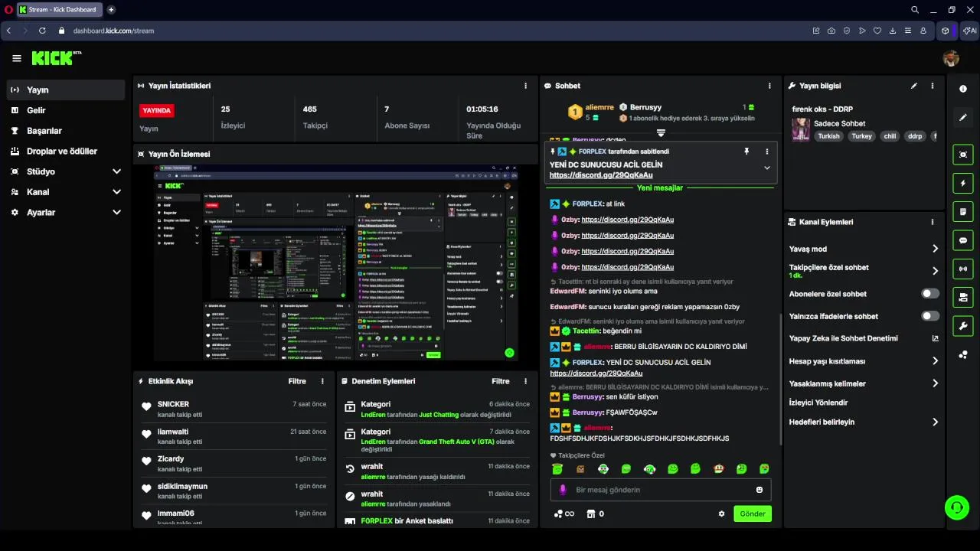This screenshot has width=980, height=551.
Task: Edit stream info with pencil in Yayın bilgisi
Action: pyautogui.click(x=914, y=86)
